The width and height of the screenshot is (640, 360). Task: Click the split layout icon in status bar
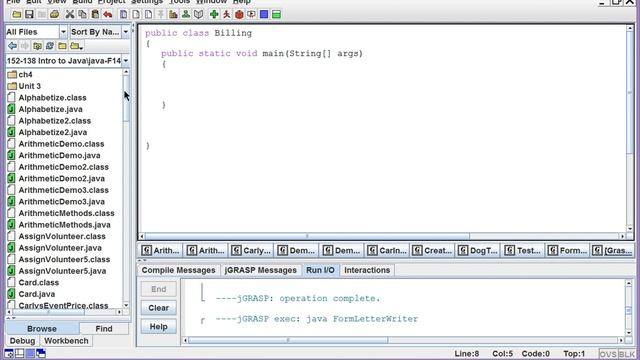[19, 353]
